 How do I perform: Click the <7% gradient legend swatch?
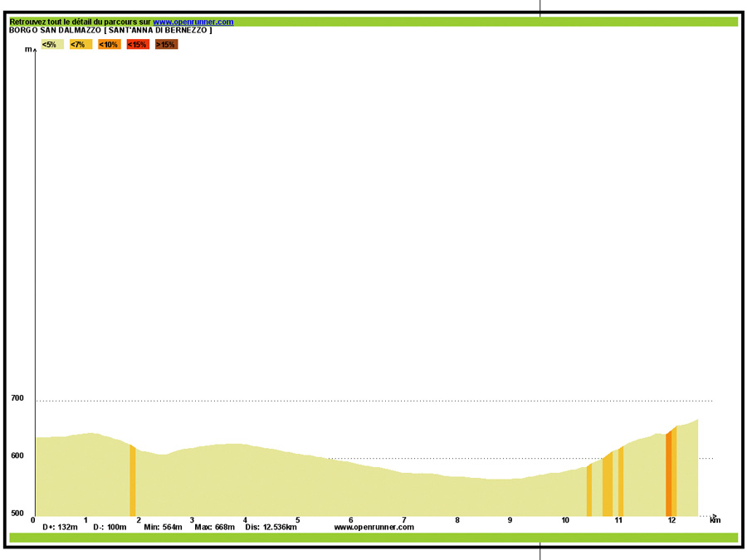coord(81,44)
